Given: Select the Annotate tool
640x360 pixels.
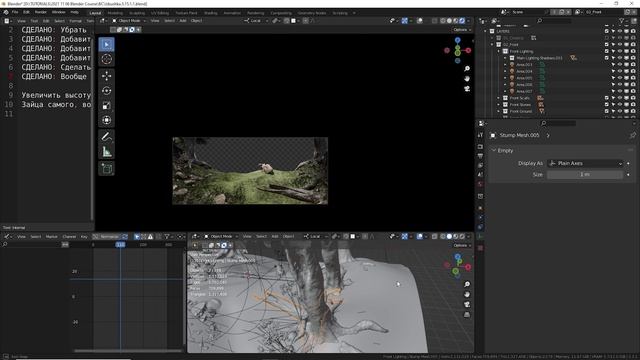Looking at the screenshot, I should (107, 137).
